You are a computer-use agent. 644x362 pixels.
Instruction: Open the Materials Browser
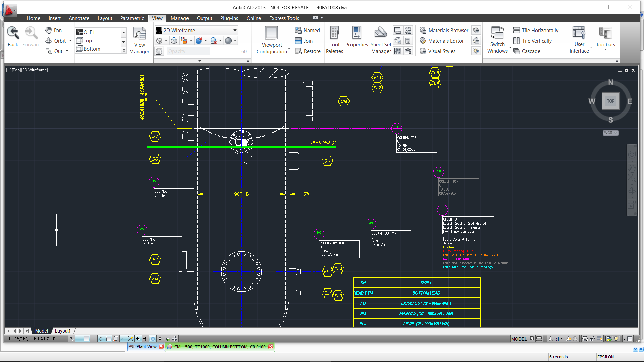(x=443, y=30)
